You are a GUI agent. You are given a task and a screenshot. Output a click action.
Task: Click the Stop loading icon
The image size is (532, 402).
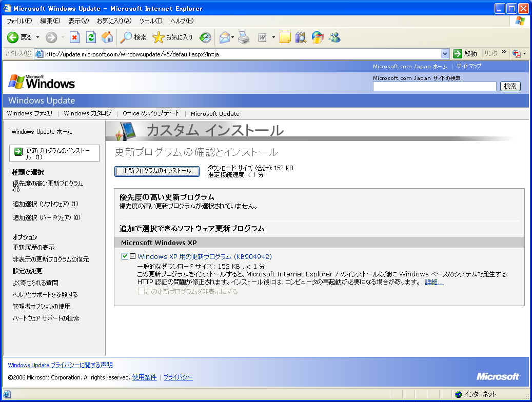point(74,37)
